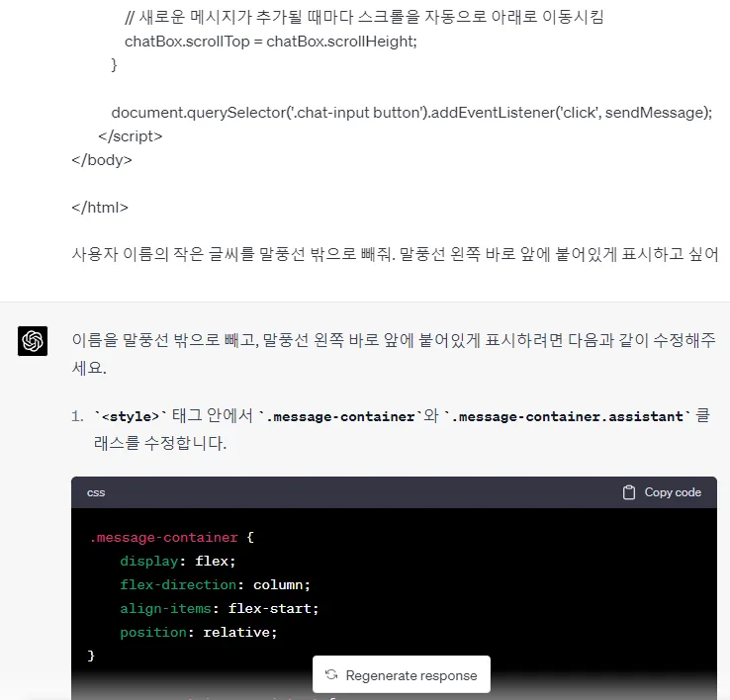Click the Regenerate response button
This screenshot has width=730, height=700.
click(402, 675)
